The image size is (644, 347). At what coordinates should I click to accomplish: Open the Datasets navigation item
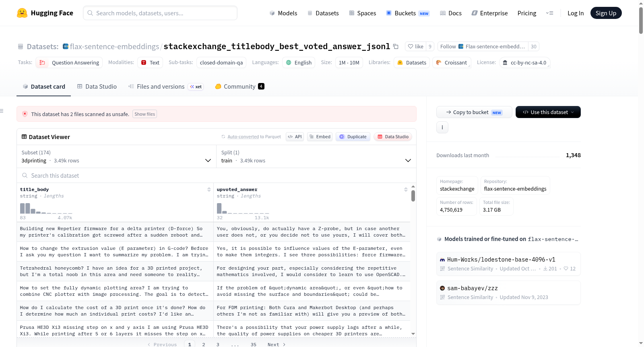(x=323, y=13)
